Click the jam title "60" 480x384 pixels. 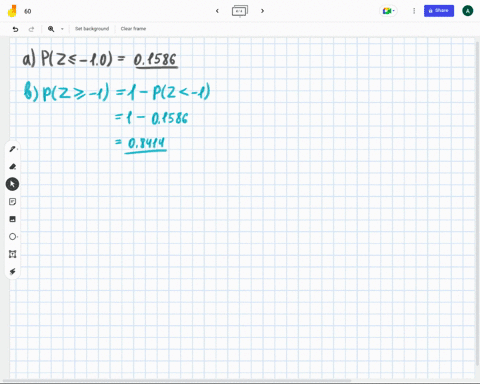(x=28, y=11)
